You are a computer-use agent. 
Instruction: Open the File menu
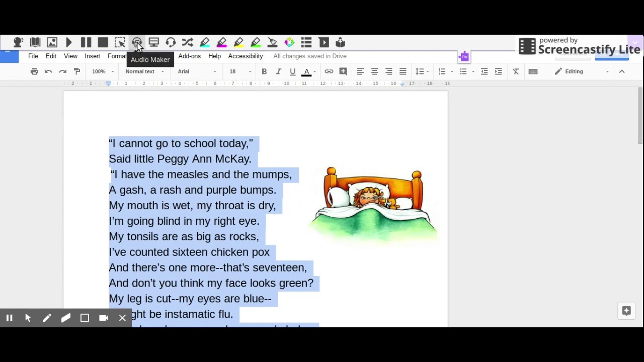pos(33,56)
